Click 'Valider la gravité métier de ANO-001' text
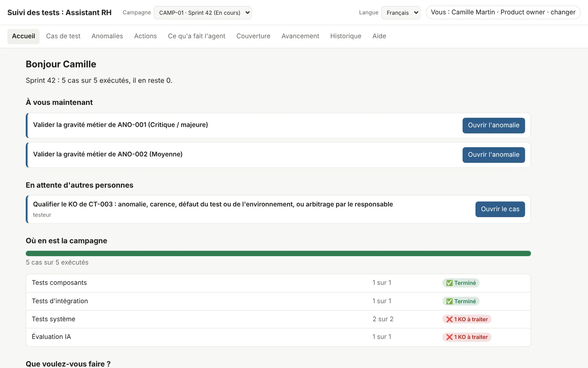 [x=121, y=125]
